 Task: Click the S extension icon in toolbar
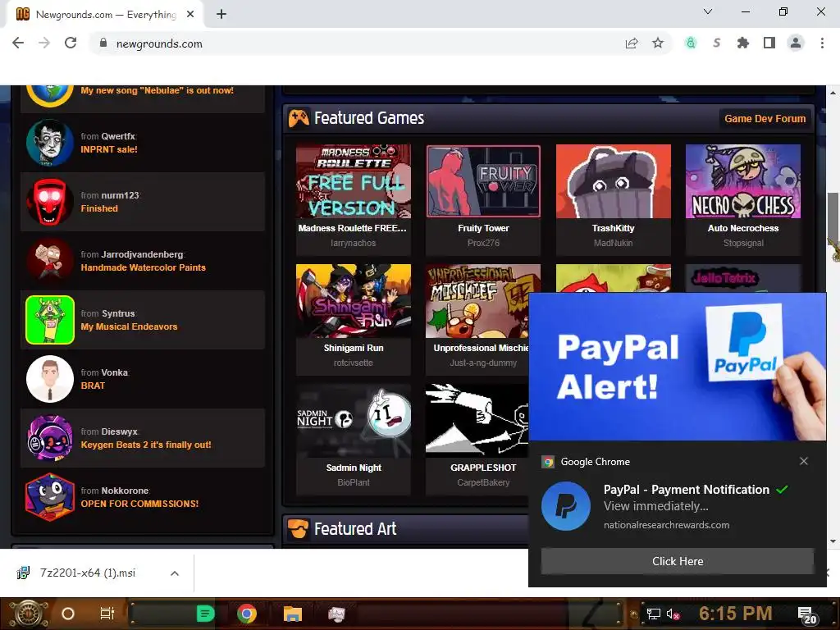pos(717,43)
